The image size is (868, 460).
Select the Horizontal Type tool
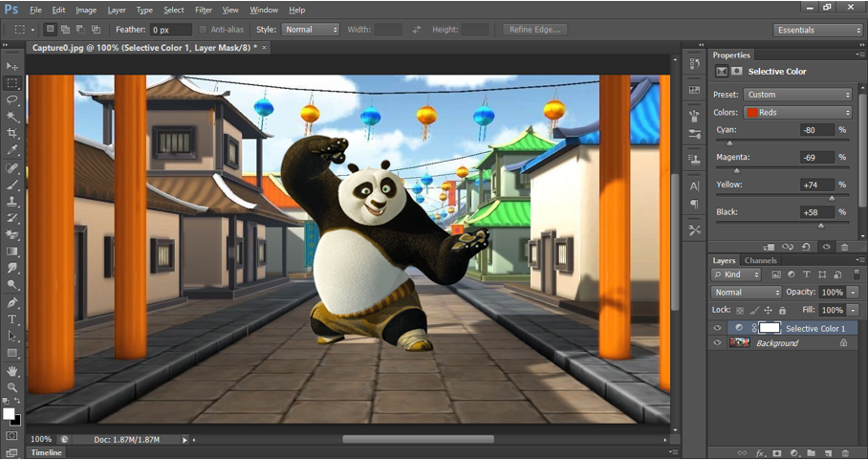(x=12, y=319)
